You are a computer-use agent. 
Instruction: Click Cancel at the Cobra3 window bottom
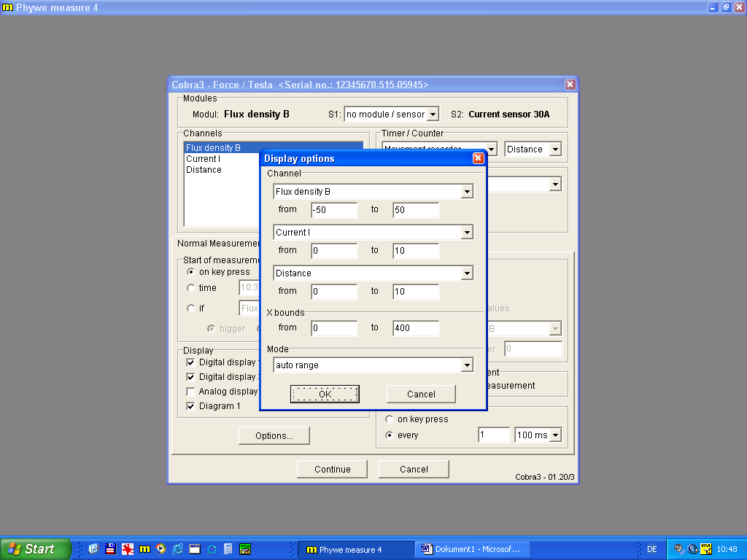[x=414, y=469]
